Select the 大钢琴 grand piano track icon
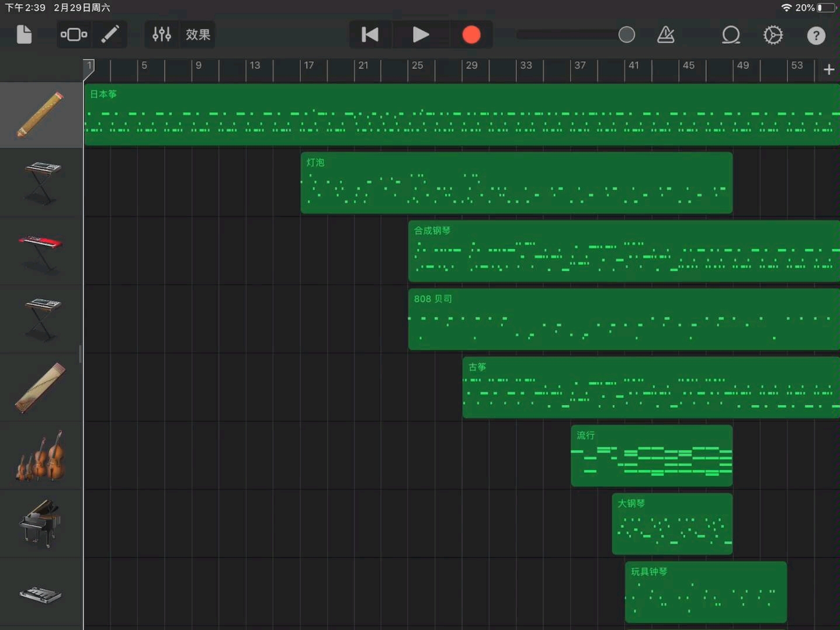Screen dimensions: 840x630 (x=40, y=524)
